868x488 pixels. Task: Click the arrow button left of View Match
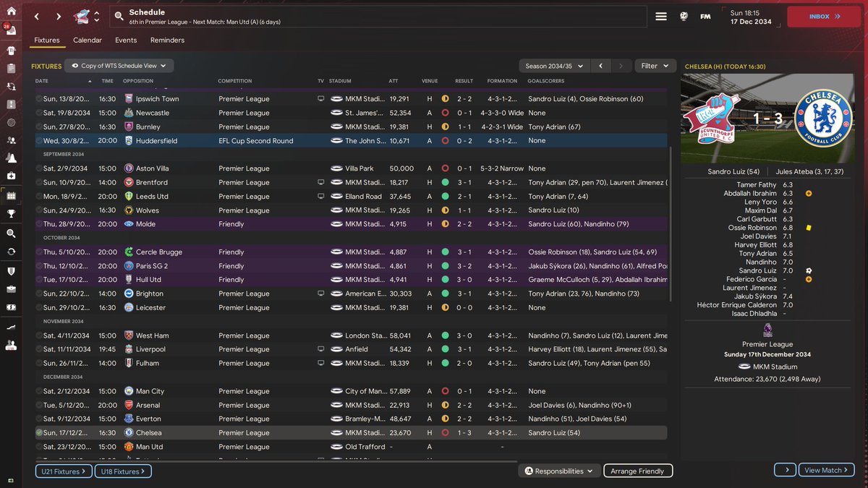(x=785, y=470)
